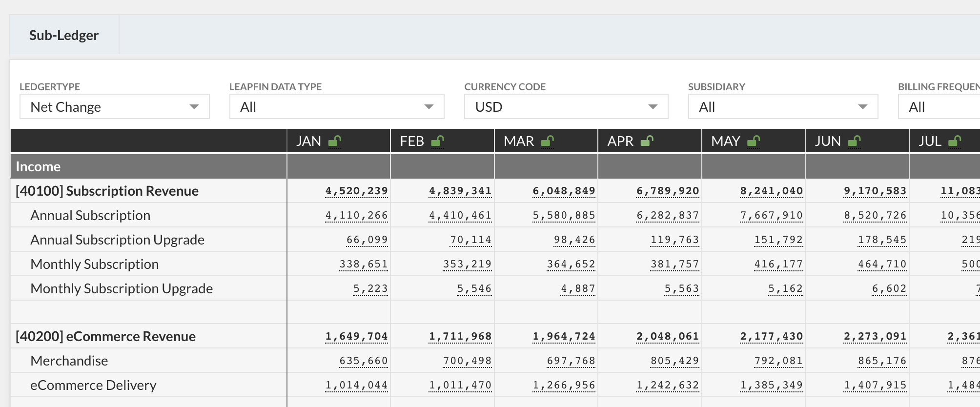Open Monthly Subscription Upgrade APR value 5,563
This screenshot has width=980, height=407.
(682, 288)
